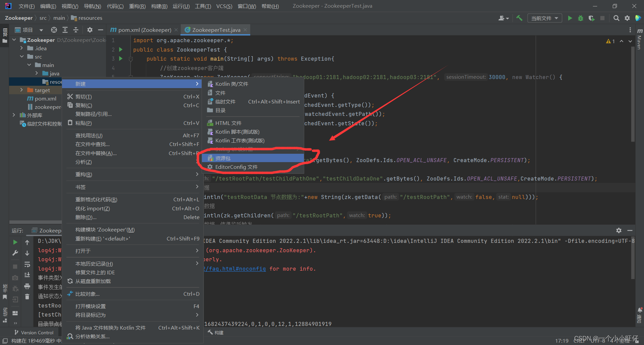
Task: Minimize the Run tool window
Action: (x=630, y=230)
